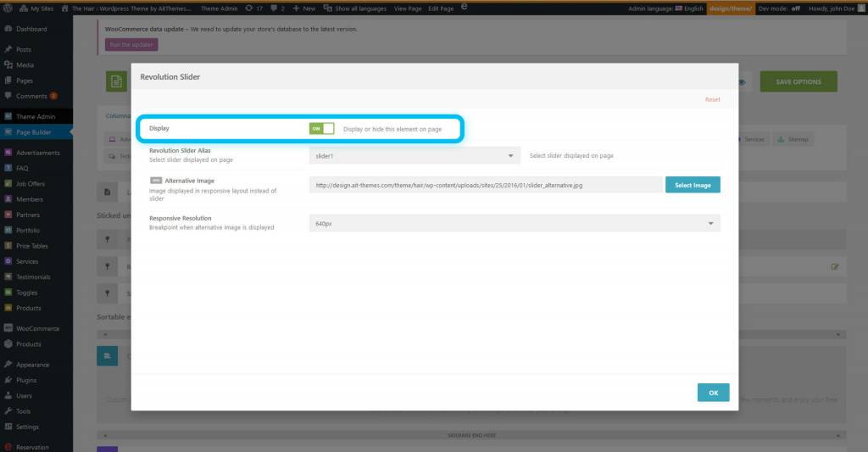Open Testimonials in the sidebar
The image size is (868, 452).
tap(33, 276)
